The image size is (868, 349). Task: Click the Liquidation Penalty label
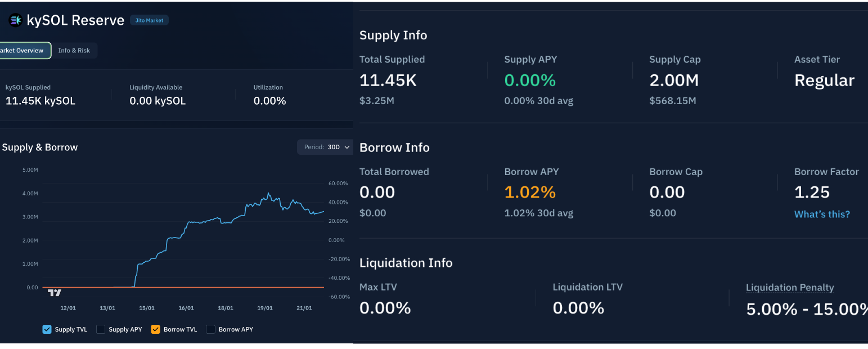(x=790, y=288)
